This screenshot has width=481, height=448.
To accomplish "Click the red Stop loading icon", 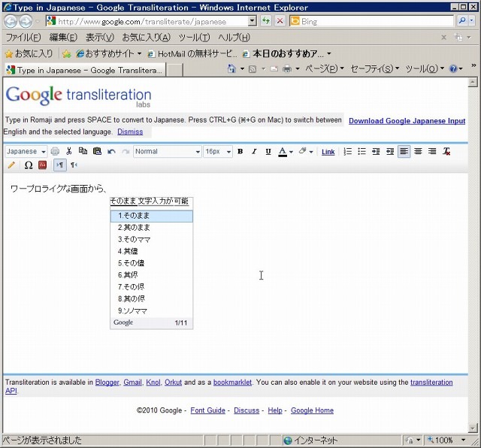I will coord(280,21).
